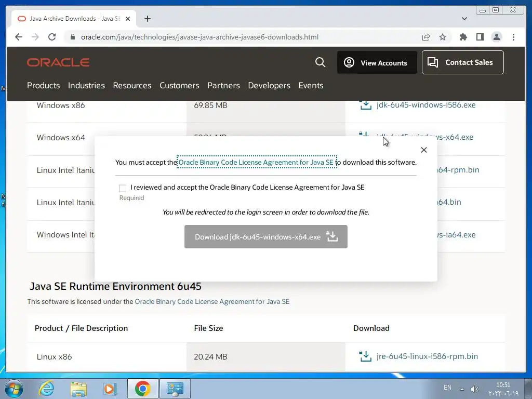Click the Product / File Description column header
532x399 pixels.
(x=81, y=328)
